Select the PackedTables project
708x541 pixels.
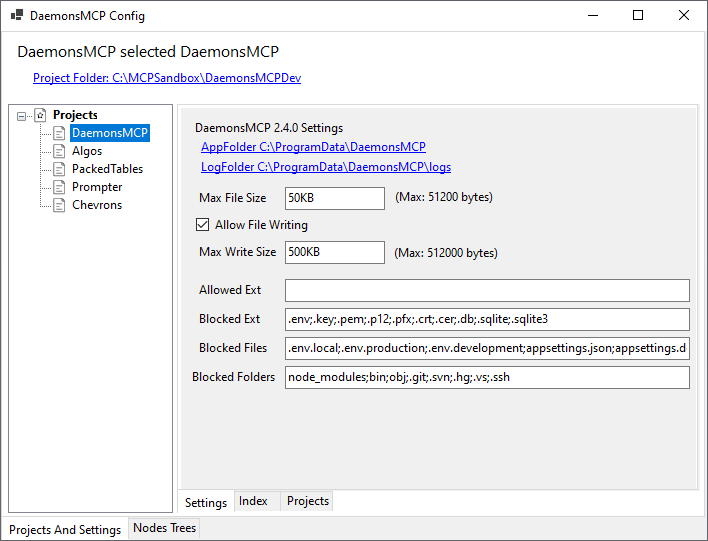coord(107,169)
